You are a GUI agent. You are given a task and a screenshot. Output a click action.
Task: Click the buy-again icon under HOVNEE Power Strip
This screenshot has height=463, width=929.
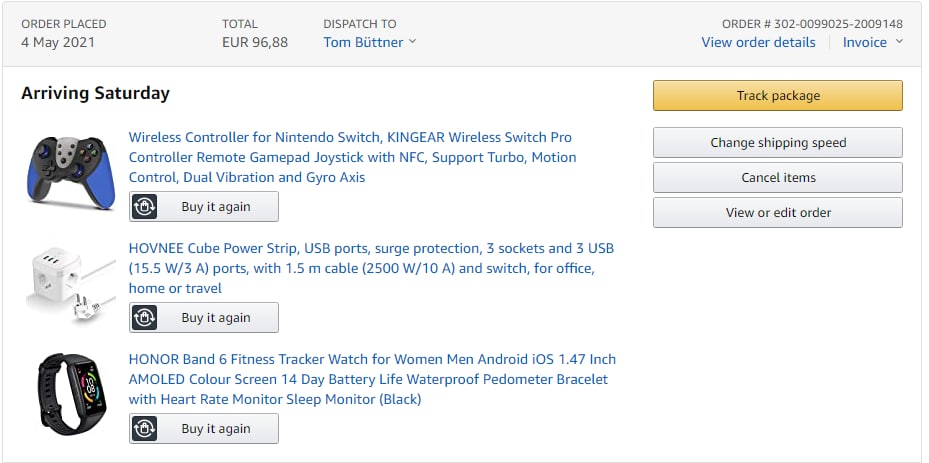[x=146, y=318]
